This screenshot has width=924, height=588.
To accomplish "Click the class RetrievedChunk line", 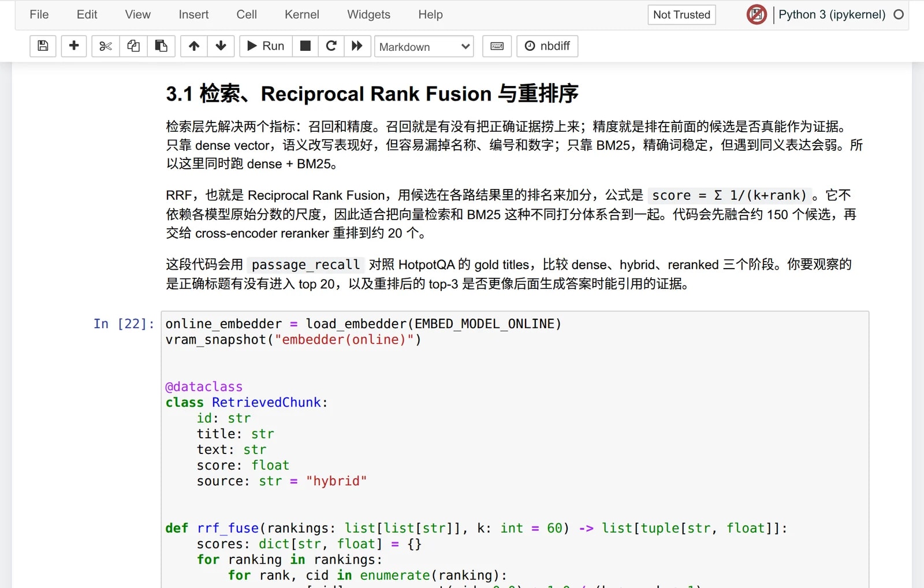I will [247, 402].
